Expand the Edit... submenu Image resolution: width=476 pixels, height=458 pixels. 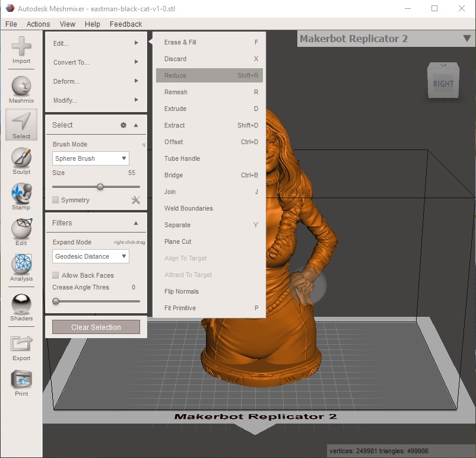pyautogui.click(x=96, y=43)
